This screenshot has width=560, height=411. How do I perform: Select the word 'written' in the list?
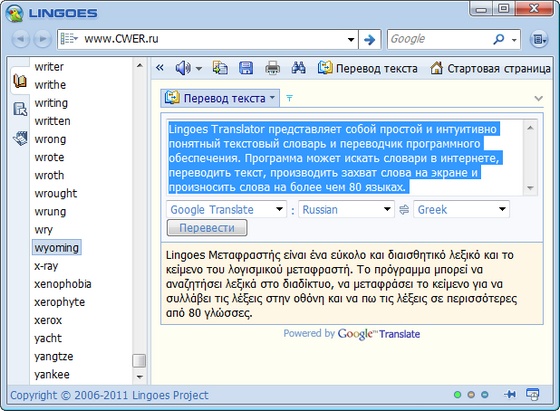pos(52,121)
